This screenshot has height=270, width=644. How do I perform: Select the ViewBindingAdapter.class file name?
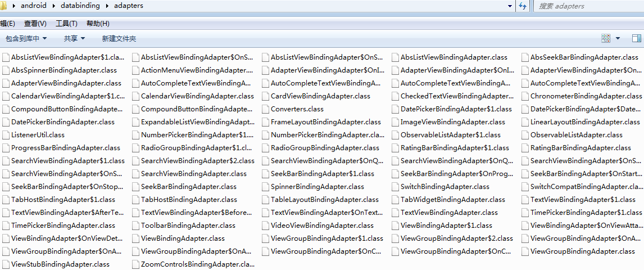[183, 238]
